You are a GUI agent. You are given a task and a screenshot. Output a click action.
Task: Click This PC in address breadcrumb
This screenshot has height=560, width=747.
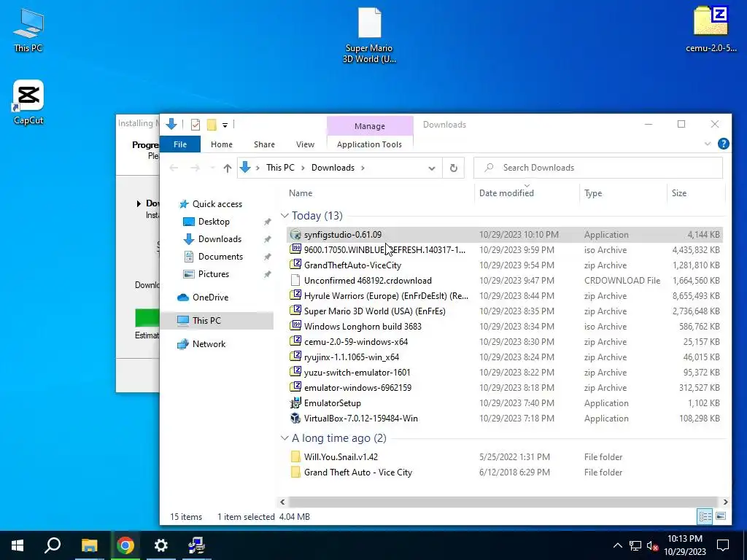click(x=280, y=168)
